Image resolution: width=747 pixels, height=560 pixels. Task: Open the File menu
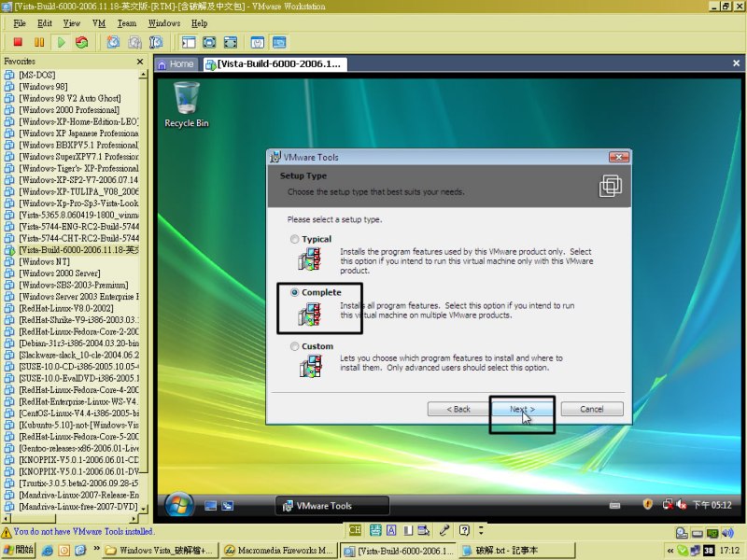(x=20, y=23)
